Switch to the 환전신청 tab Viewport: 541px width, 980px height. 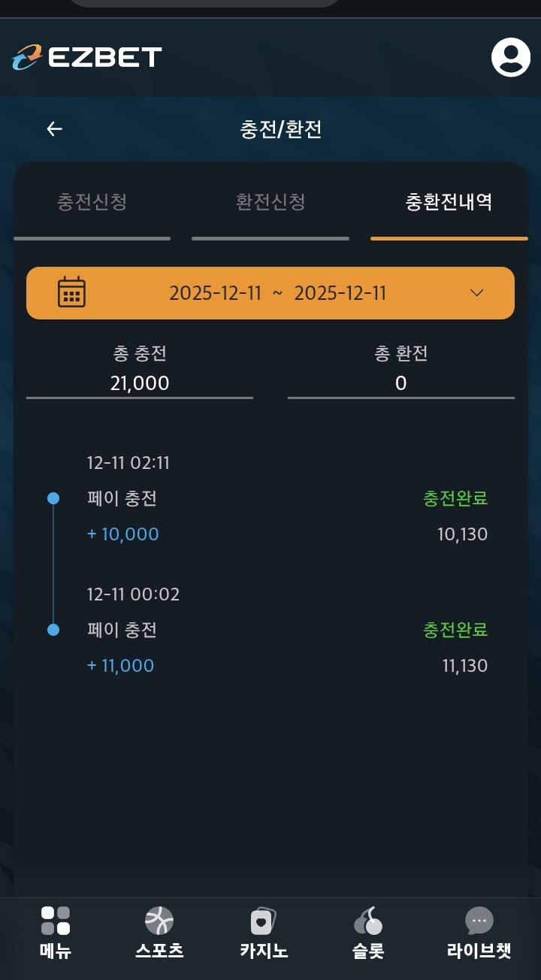(x=270, y=202)
